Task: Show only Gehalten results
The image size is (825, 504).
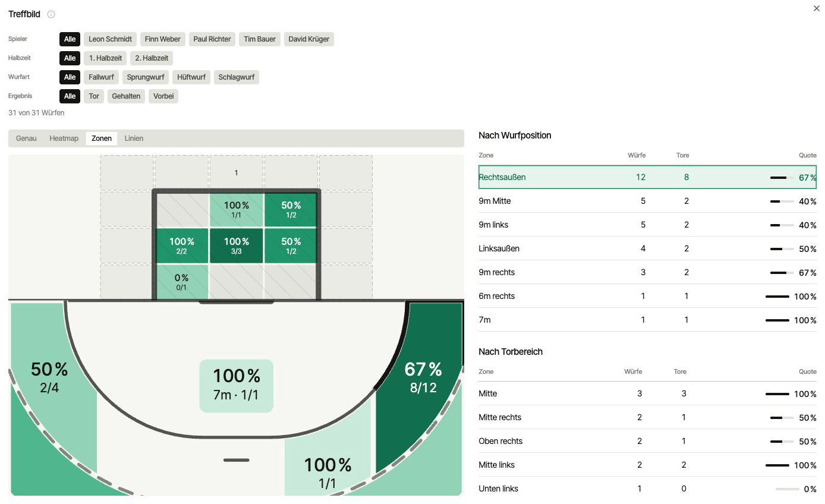Action: tap(126, 96)
